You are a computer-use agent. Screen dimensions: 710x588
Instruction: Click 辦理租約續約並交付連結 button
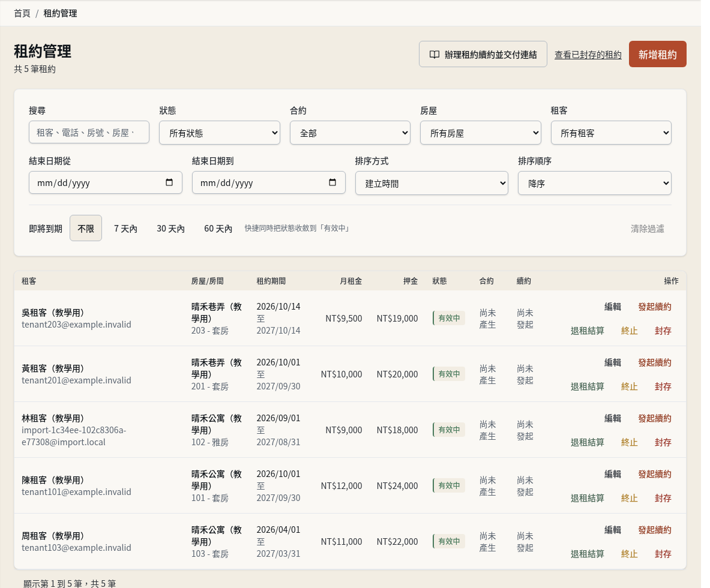pyautogui.click(x=483, y=55)
